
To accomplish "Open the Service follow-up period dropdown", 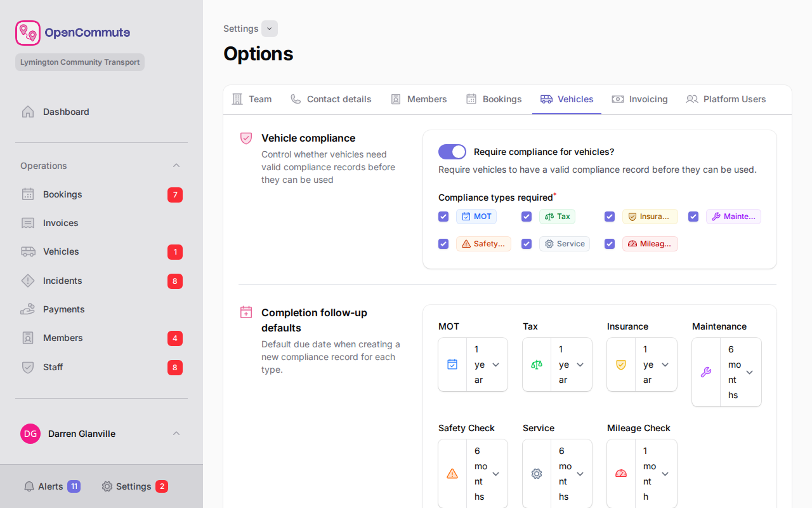I will click(x=572, y=474).
